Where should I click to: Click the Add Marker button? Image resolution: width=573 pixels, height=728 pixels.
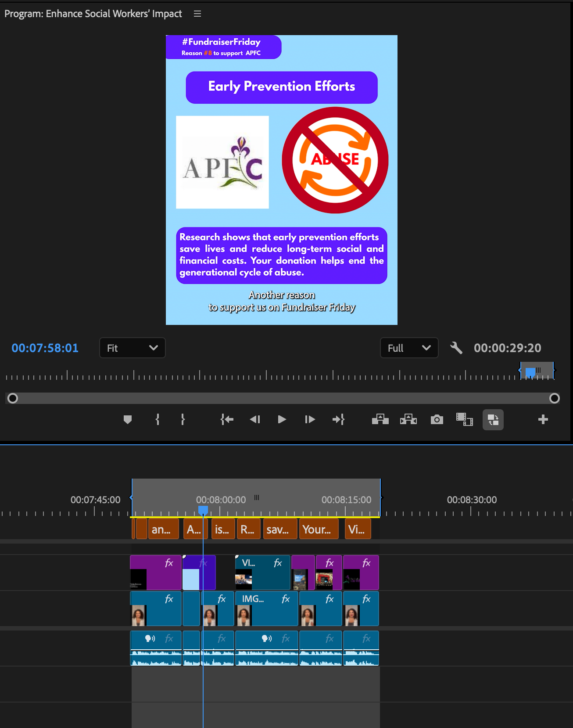pyautogui.click(x=128, y=420)
